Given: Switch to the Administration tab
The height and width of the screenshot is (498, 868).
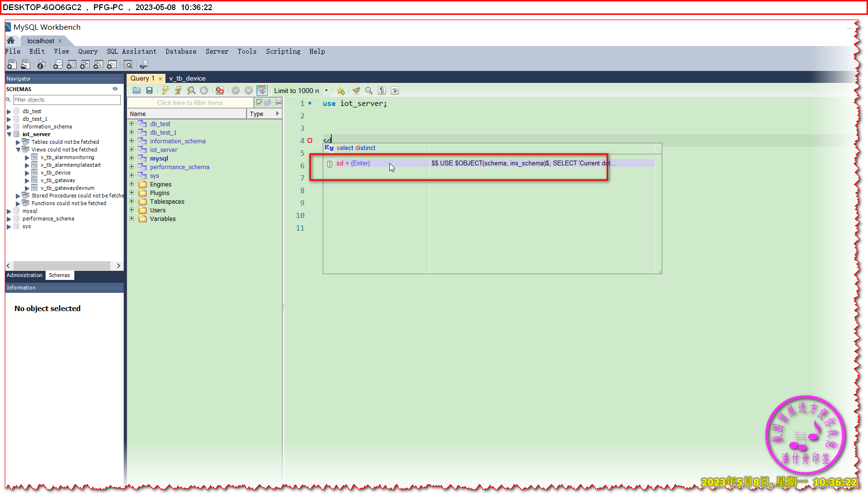Looking at the screenshot, I should (24, 275).
